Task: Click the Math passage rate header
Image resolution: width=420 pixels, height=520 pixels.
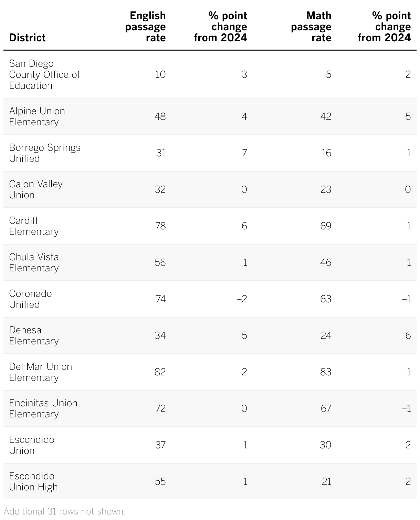Action: [x=311, y=27]
